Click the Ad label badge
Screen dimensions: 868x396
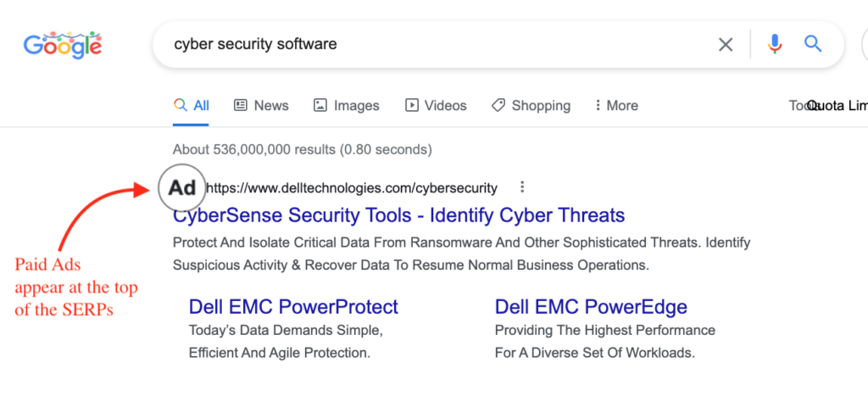[x=182, y=188]
